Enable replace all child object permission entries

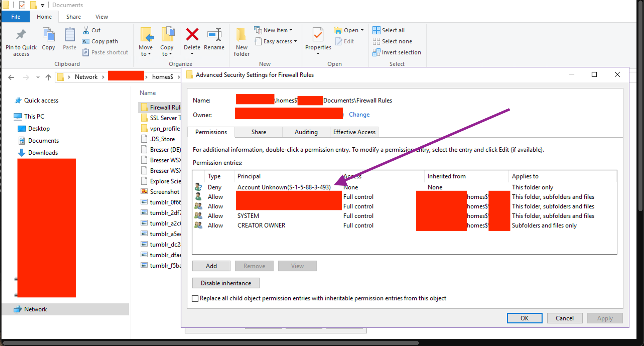point(195,298)
